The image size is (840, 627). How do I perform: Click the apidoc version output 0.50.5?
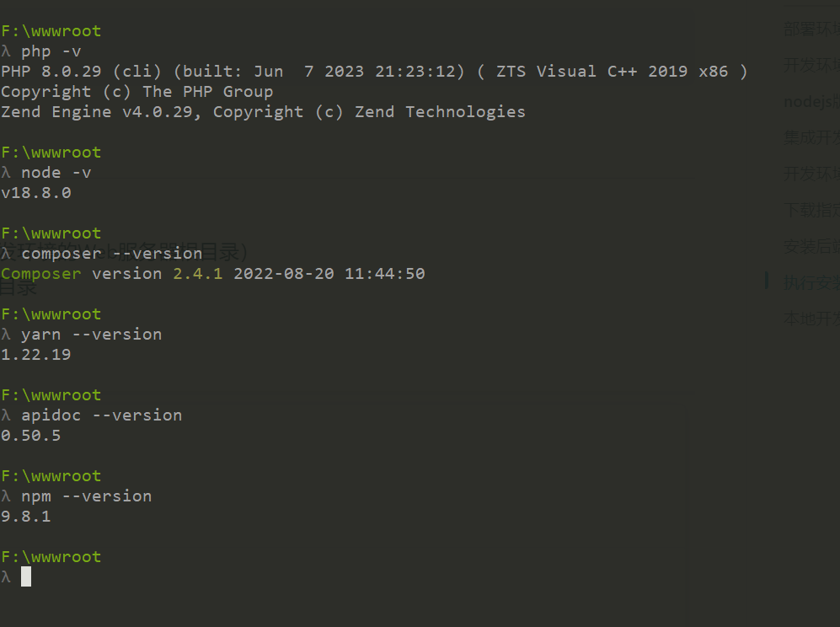(31, 436)
